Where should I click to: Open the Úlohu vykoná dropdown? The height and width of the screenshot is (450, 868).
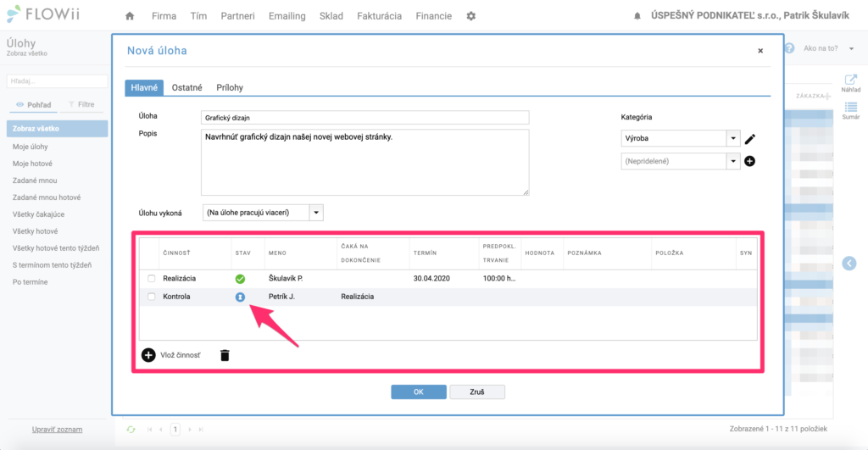pos(316,213)
